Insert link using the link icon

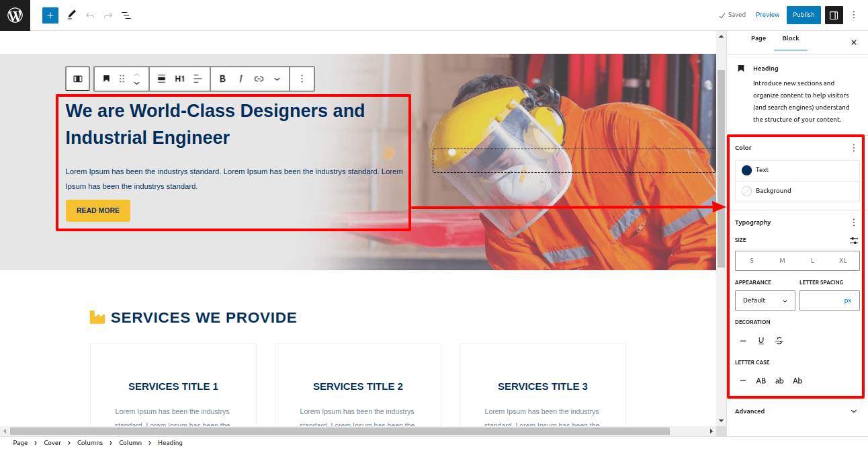tap(259, 79)
